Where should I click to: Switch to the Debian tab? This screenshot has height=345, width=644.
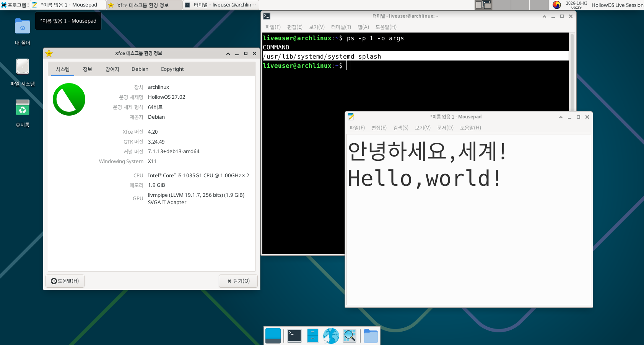point(140,69)
